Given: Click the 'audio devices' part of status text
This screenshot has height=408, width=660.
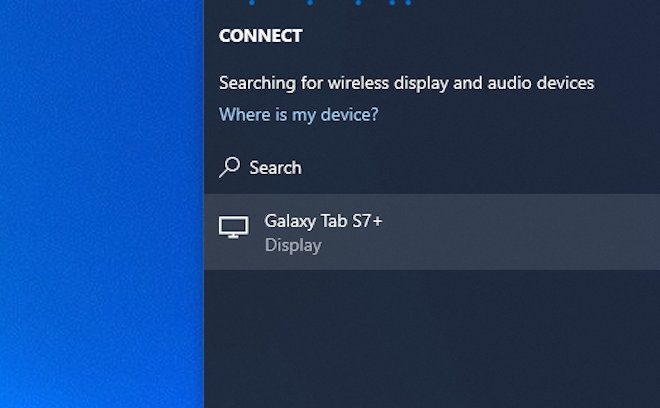Looking at the screenshot, I should pyautogui.click(x=541, y=83).
